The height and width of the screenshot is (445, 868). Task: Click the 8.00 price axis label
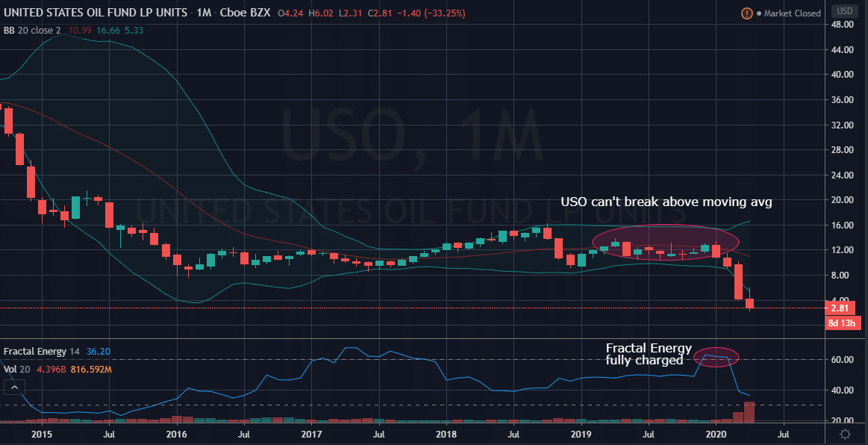coord(841,276)
